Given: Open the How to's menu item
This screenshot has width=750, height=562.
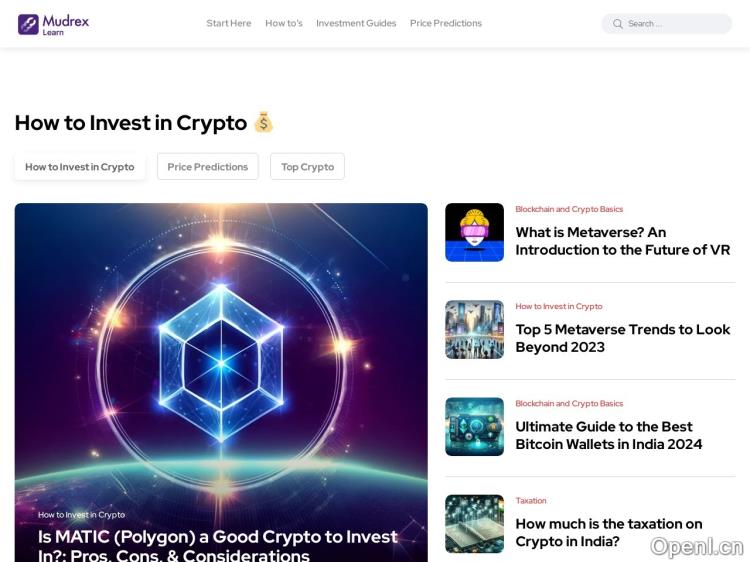Looking at the screenshot, I should [284, 23].
